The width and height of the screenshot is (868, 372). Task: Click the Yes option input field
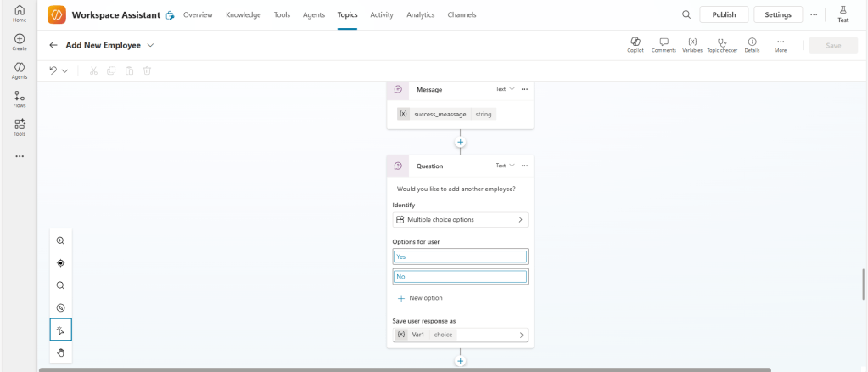pyautogui.click(x=460, y=256)
